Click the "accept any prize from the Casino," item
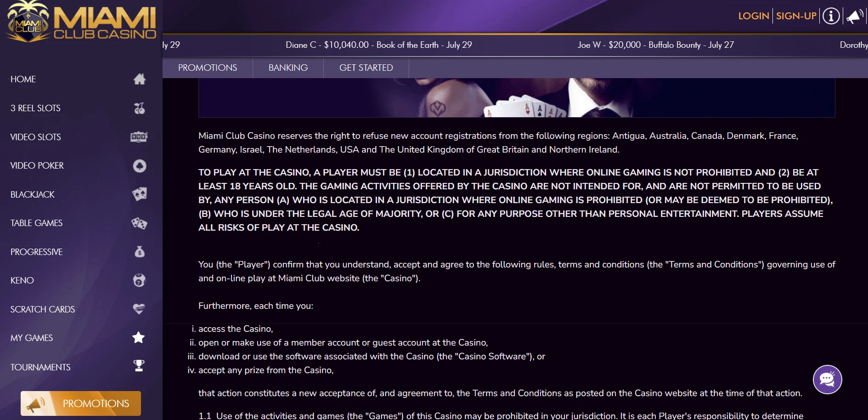The image size is (868, 420). (266, 370)
